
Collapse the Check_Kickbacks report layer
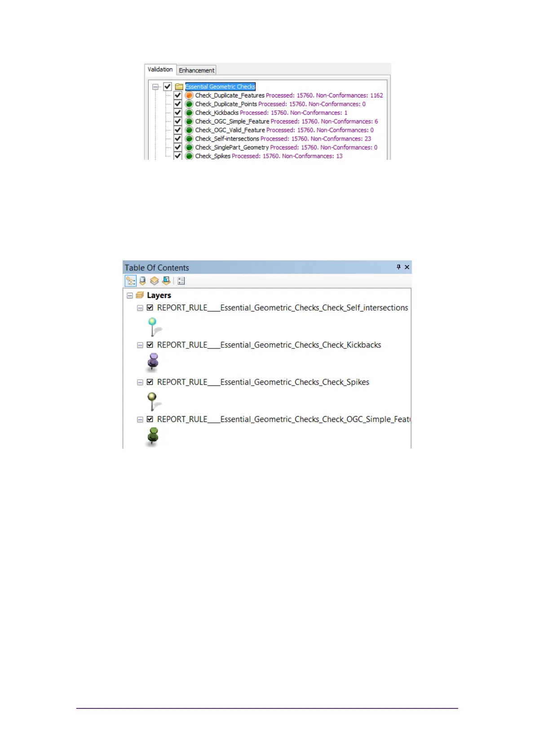[x=140, y=345]
